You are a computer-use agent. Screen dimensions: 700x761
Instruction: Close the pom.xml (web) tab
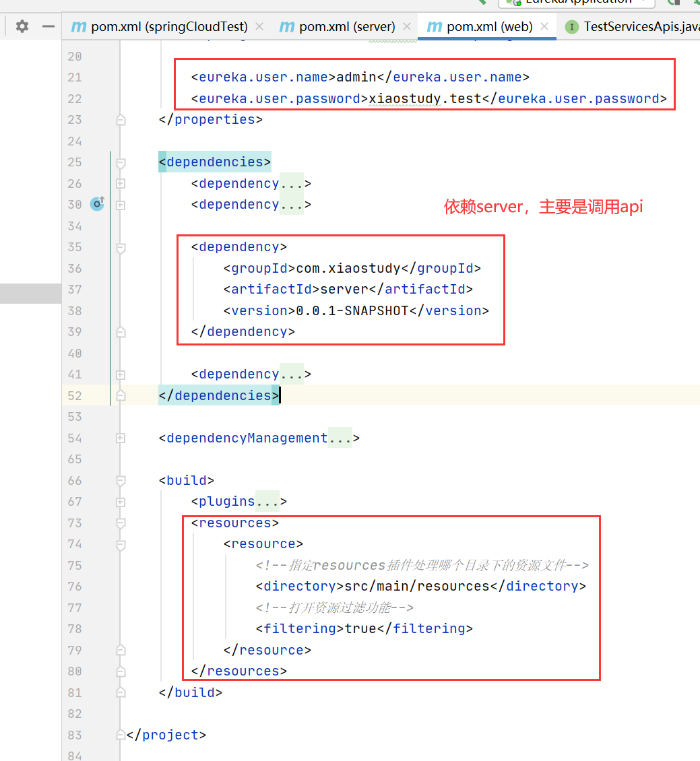[x=544, y=26]
